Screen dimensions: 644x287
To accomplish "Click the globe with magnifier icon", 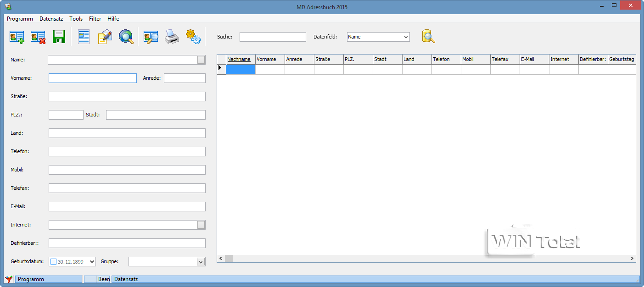I will [x=126, y=37].
